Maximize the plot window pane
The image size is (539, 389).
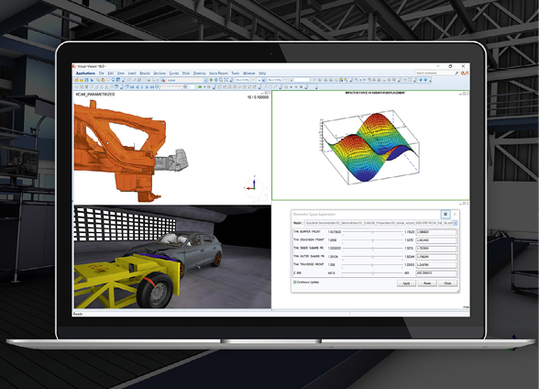tap(464, 93)
